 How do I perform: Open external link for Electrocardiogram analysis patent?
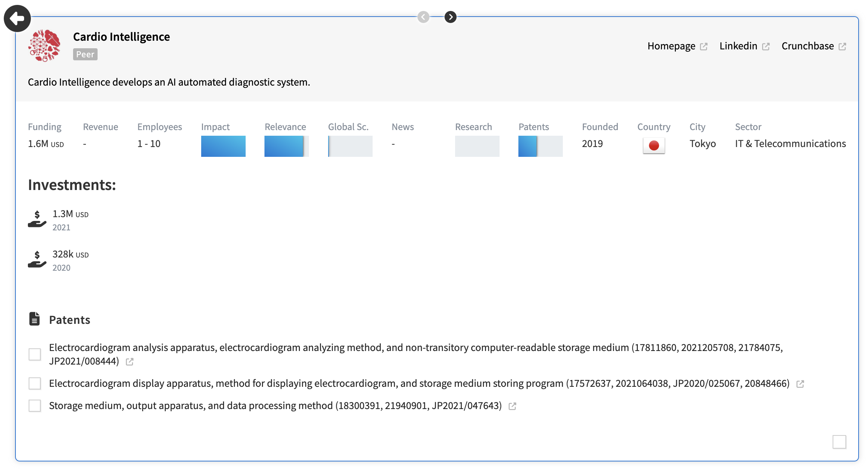[x=130, y=362]
